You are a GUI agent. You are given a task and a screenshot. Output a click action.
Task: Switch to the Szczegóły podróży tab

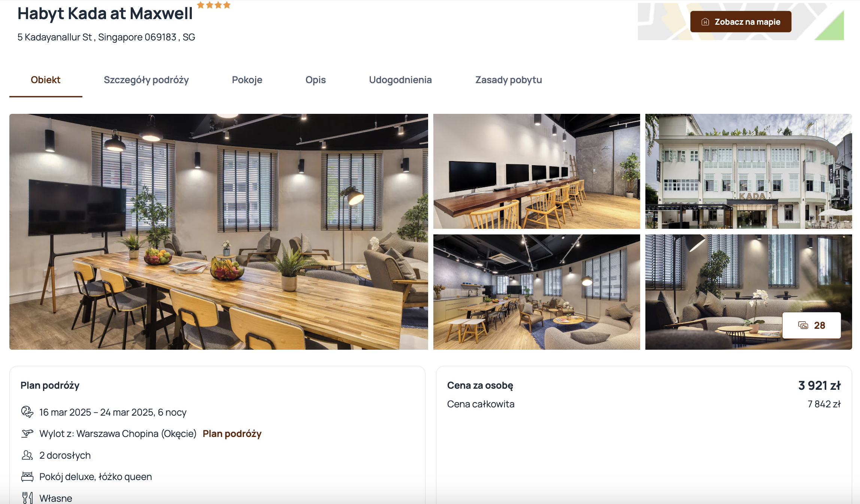click(x=146, y=80)
